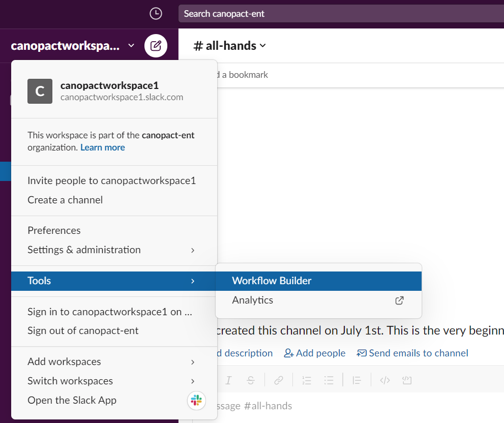
Task: Click the external link icon next to Analytics
Action: pos(399,300)
